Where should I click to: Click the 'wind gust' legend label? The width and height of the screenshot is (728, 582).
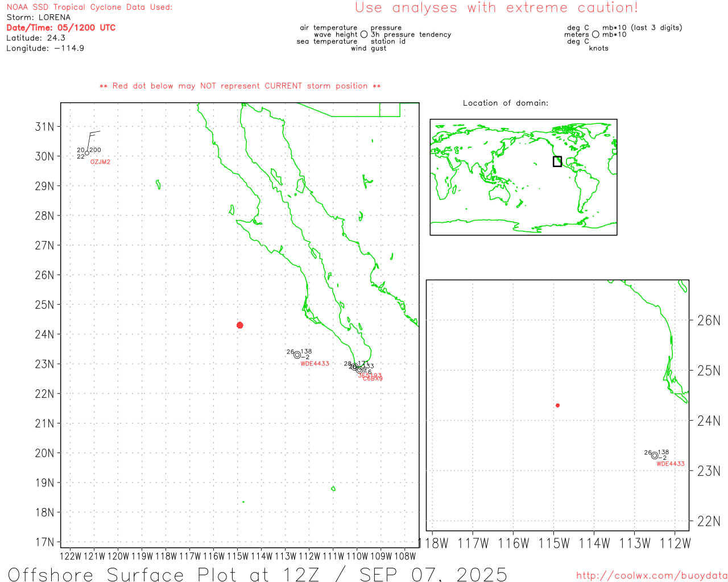coord(369,48)
